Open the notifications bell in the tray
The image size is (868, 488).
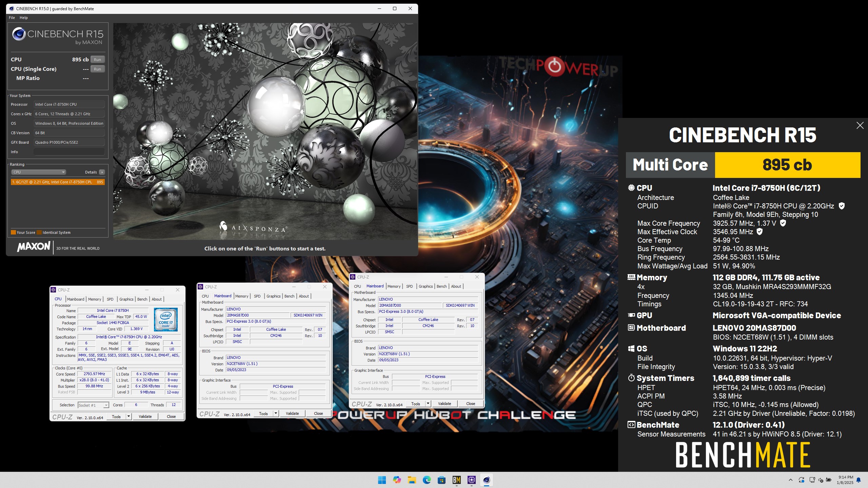click(x=859, y=480)
